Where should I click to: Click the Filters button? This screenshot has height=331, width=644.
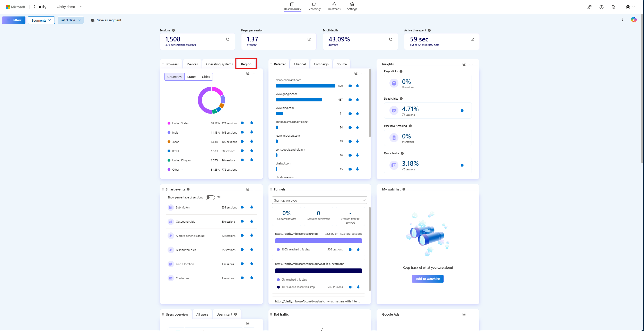point(14,20)
